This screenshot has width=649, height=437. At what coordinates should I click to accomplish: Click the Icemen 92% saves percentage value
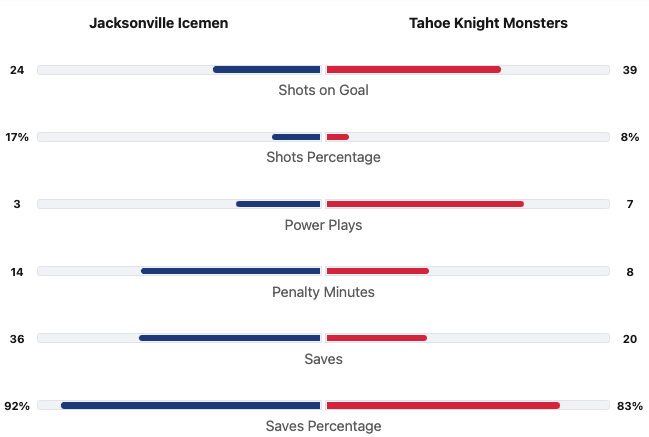17,405
